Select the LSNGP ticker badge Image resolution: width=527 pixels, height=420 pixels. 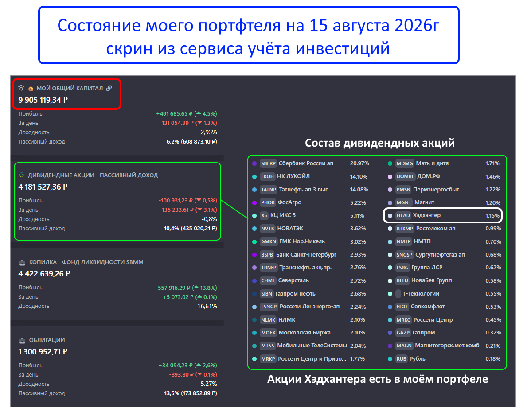(x=269, y=307)
